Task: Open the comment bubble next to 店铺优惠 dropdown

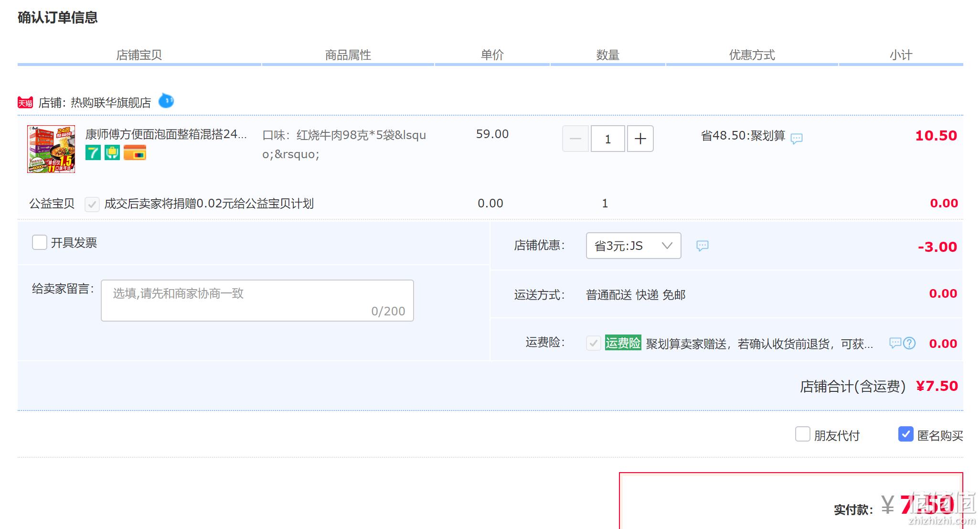Action: pos(702,246)
